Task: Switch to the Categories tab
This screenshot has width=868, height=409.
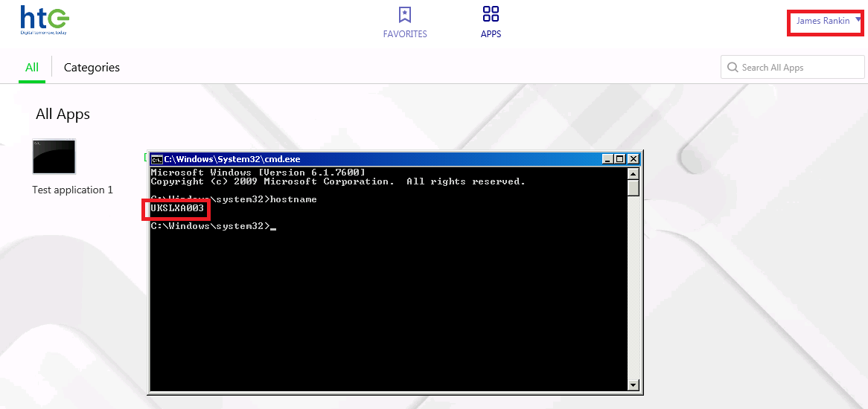Action: coord(92,68)
